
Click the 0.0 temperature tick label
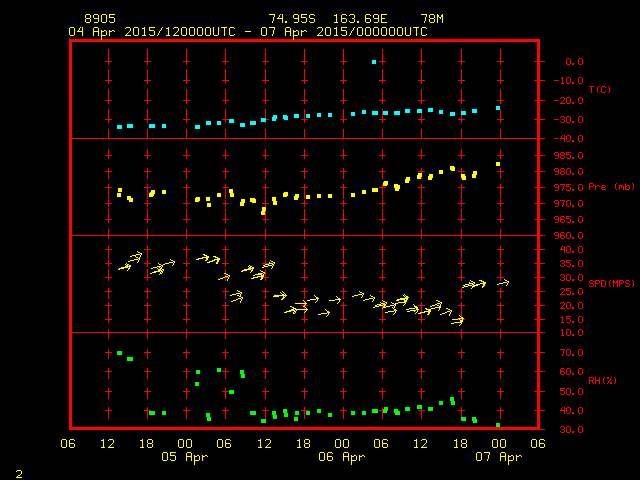coord(574,62)
